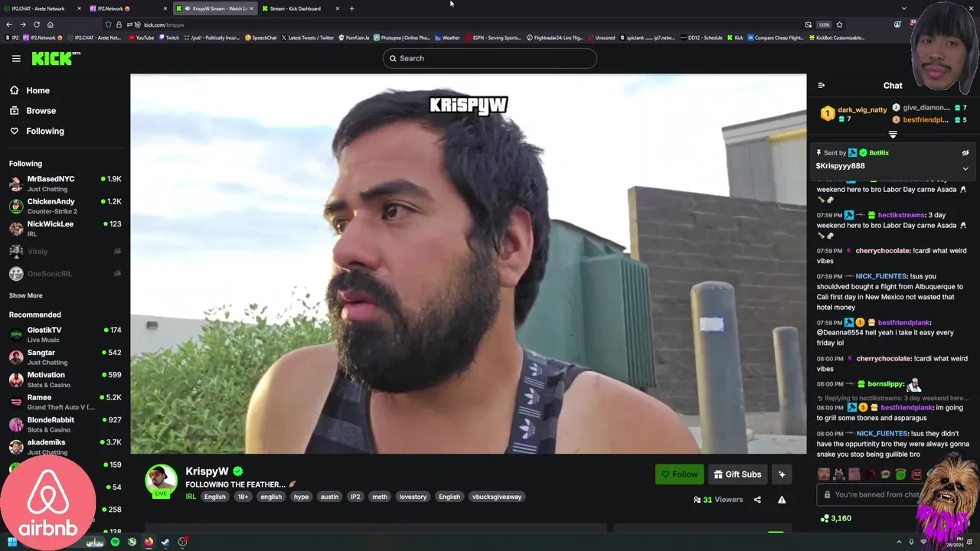Open GlostikTV recommended channel

click(x=65, y=334)
